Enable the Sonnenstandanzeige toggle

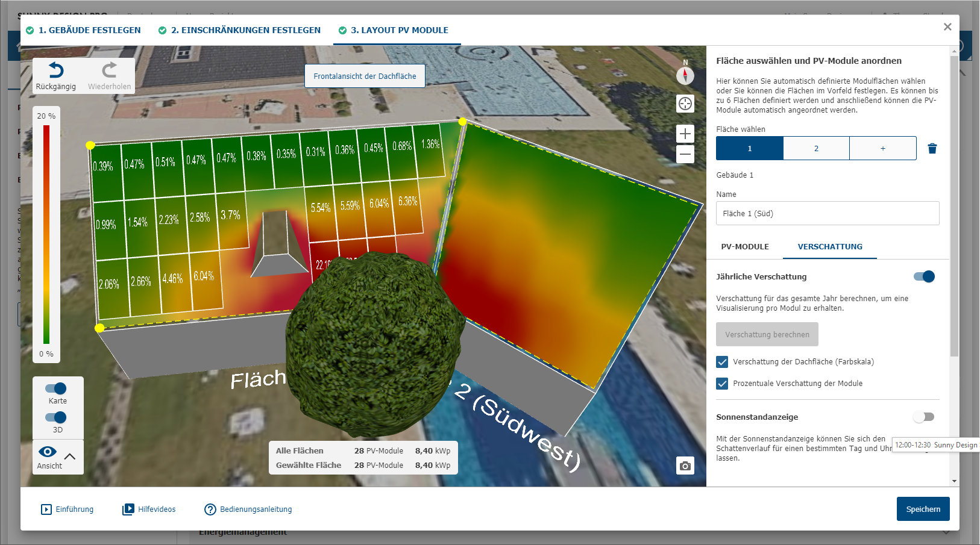[923, 417]
